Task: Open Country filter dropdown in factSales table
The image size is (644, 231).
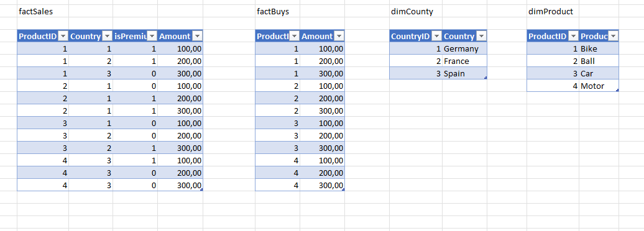Action: (x=107, y=37)
